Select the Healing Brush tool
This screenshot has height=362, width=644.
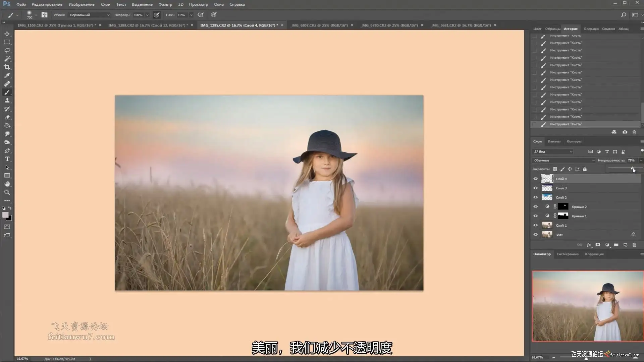click(x=7, y=84)
